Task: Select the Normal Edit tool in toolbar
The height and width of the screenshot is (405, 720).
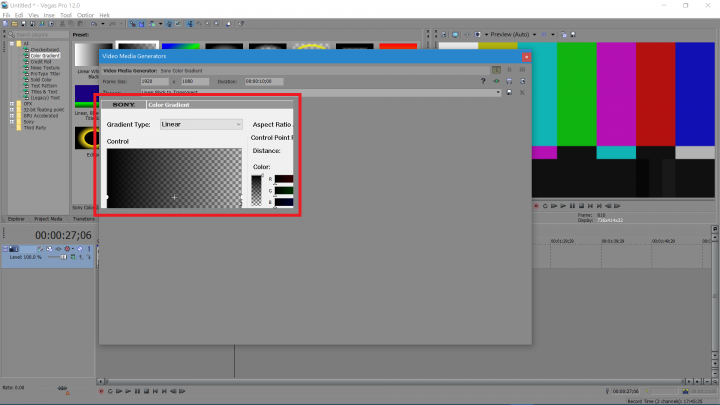Action: coord(190,24)
